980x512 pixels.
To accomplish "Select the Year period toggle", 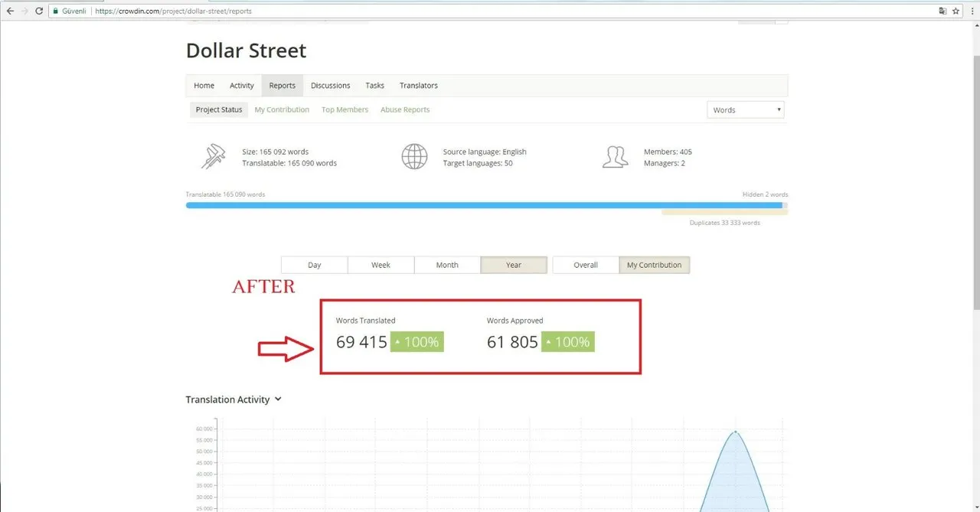I will pos(514,265).
